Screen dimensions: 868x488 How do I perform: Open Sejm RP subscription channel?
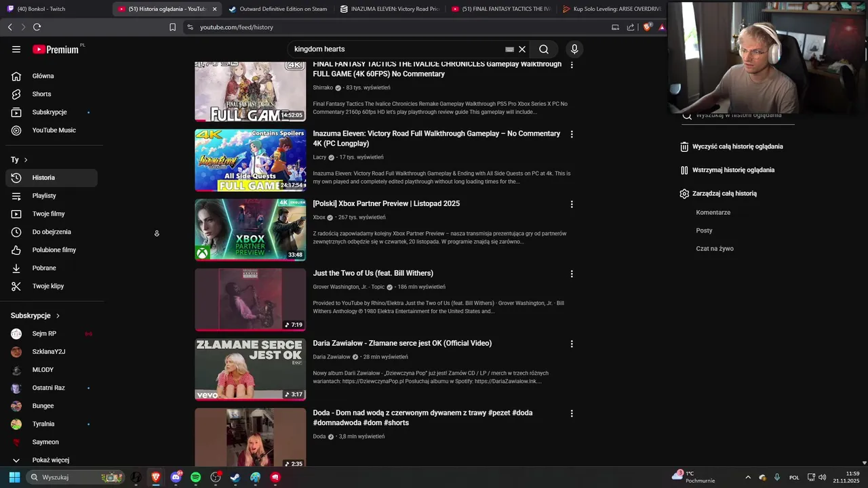point(52,333)
